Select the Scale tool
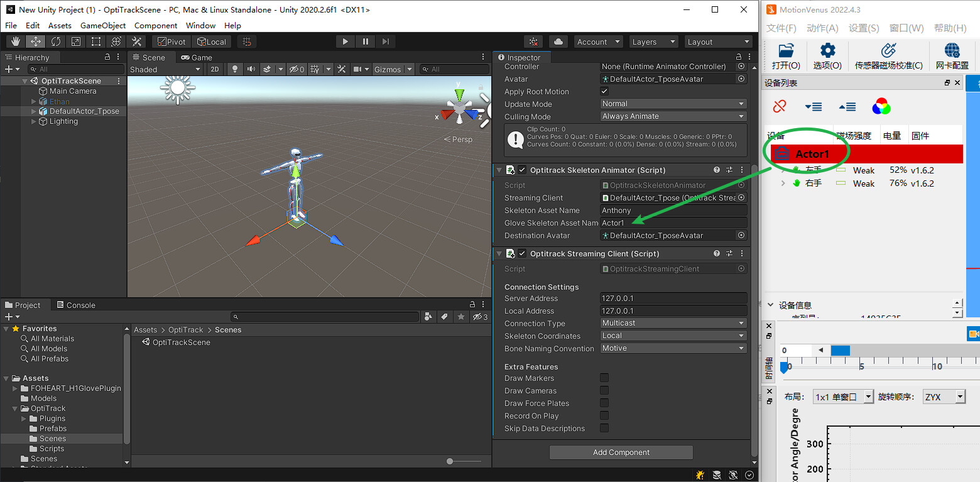The width and height of the screenshot is (980, 482). [x=76, y=41]
